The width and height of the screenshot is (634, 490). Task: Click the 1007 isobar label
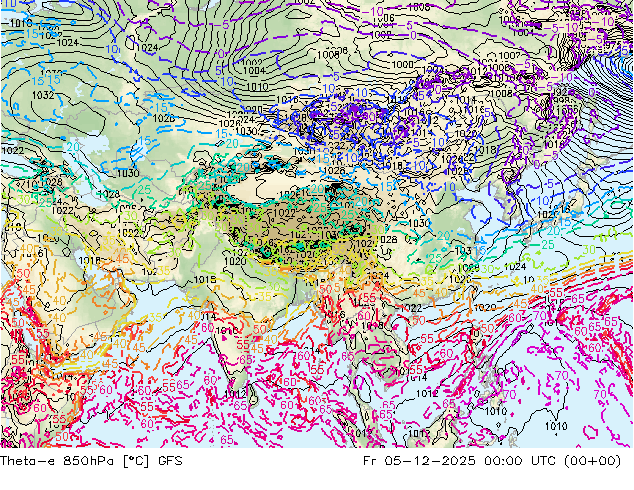pyautogui.click(x=509, y=55)
